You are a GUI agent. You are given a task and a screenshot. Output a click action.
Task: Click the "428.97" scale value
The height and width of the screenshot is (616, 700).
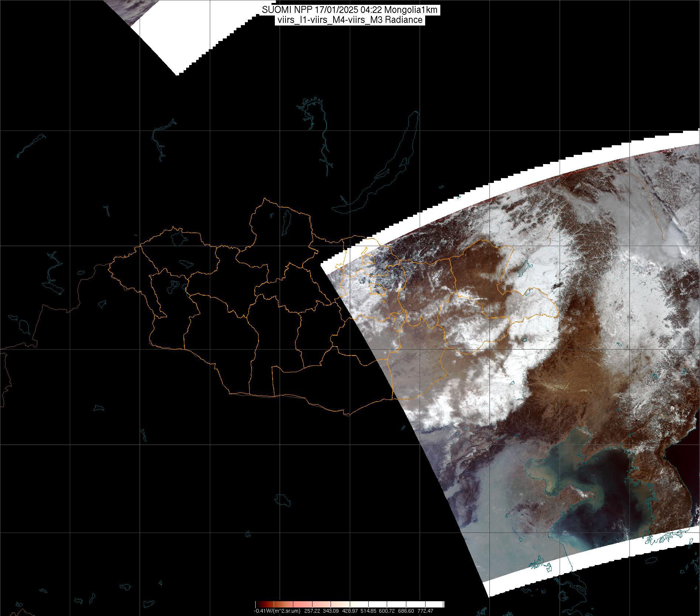[x=350, y=611]
